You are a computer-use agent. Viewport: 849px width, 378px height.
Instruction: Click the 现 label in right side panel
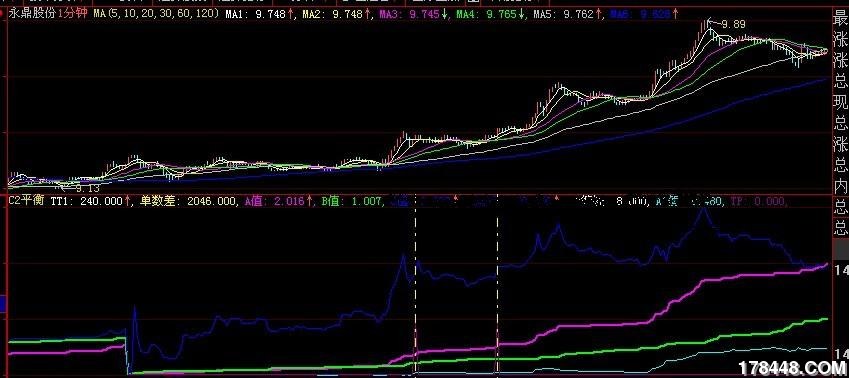coord(840,103)
